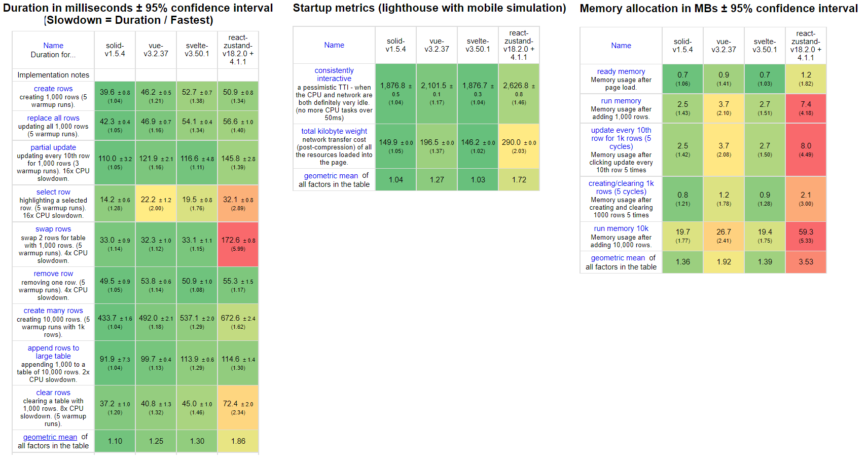This screenshot has width=868, height=464.
Task: Click the 433.7 create many rows cell
Action: point(115,322)
